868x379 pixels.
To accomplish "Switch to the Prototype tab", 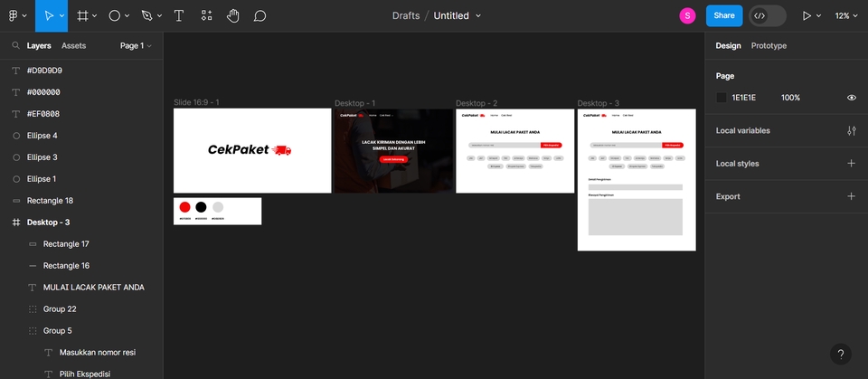I will click(769, 45).
